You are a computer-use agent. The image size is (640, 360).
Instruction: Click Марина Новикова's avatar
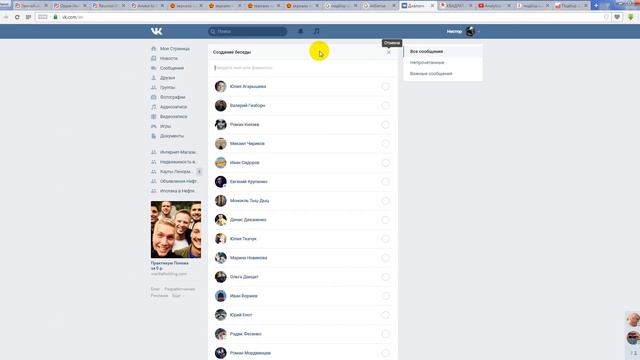[220, 258]
